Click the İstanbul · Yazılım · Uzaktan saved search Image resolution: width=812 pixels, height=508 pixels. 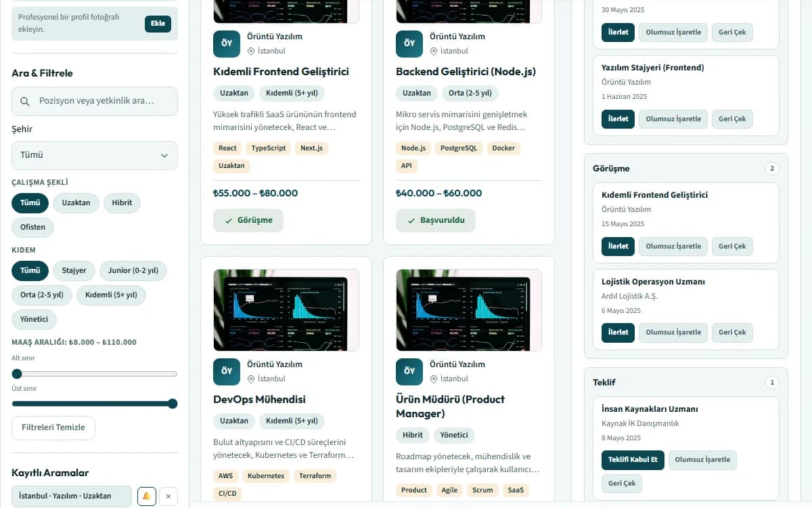72,496
